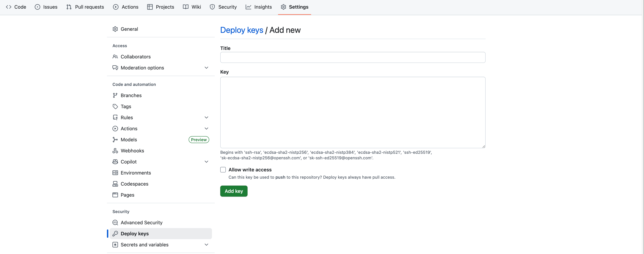Open the Pull requests tab

(x=85, y=7)
